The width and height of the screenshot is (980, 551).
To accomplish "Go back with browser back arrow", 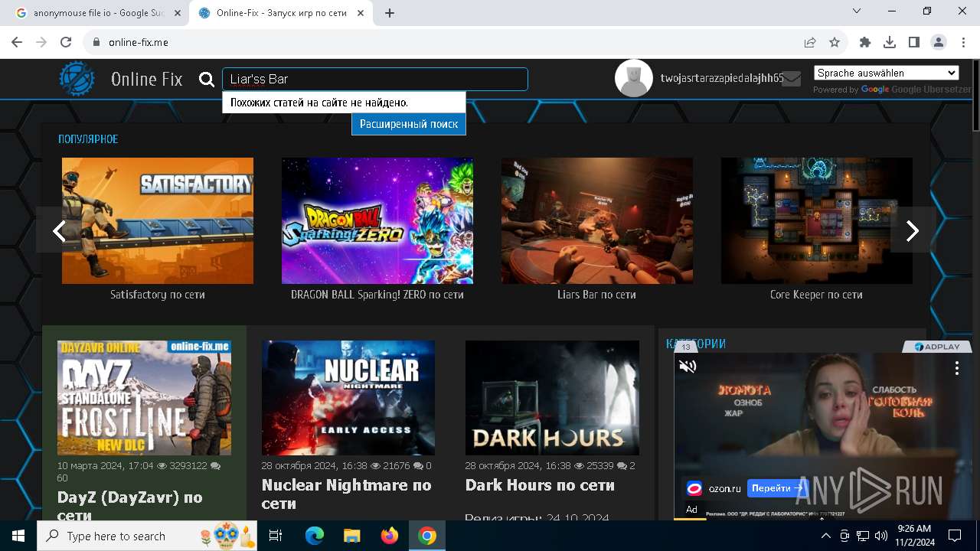I will tap(17, 42).
